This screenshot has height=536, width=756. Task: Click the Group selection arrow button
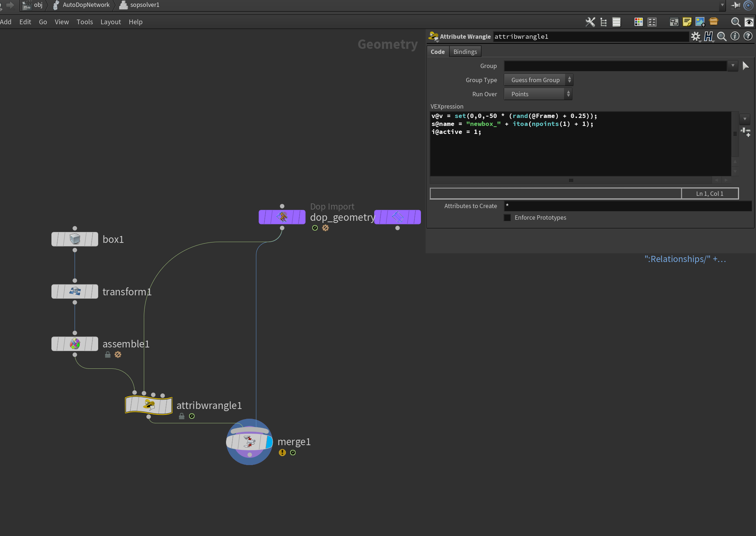pos(745,66)
